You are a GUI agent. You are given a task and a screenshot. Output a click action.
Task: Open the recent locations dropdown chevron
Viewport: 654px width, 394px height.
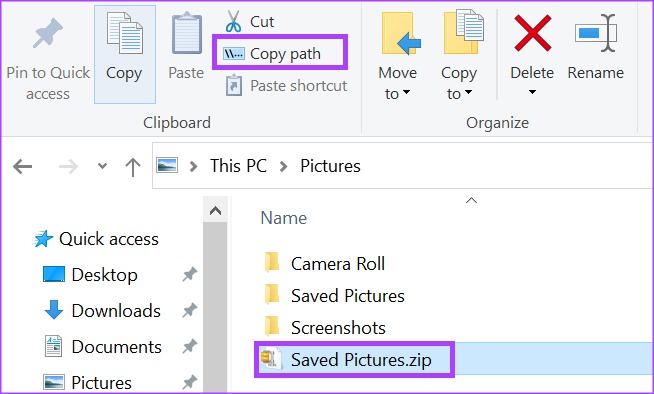(102, 166)
